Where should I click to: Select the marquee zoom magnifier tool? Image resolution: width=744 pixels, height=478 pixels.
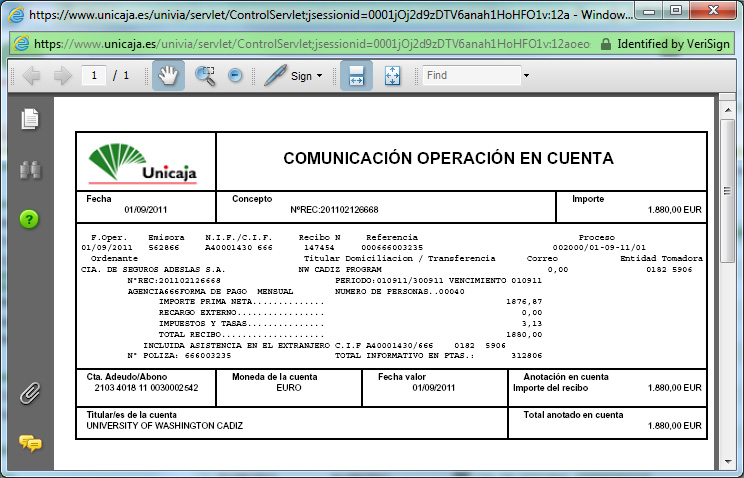(x=205, y=75)
